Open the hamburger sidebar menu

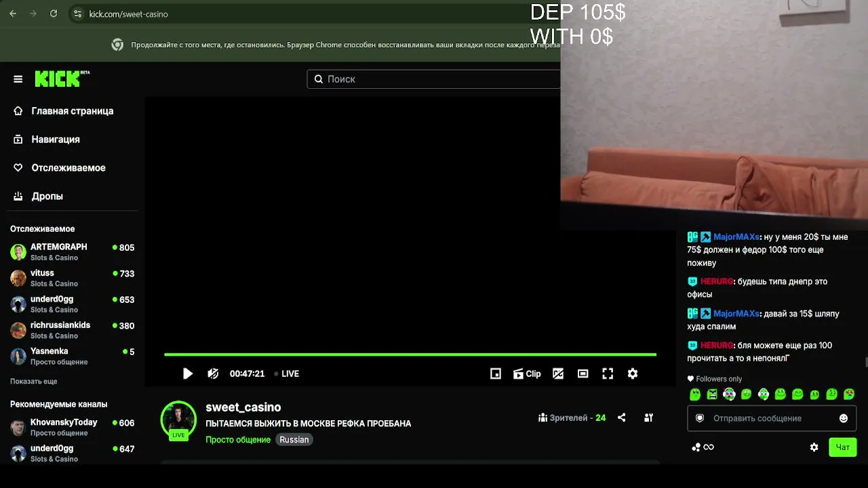click(18, 79)
